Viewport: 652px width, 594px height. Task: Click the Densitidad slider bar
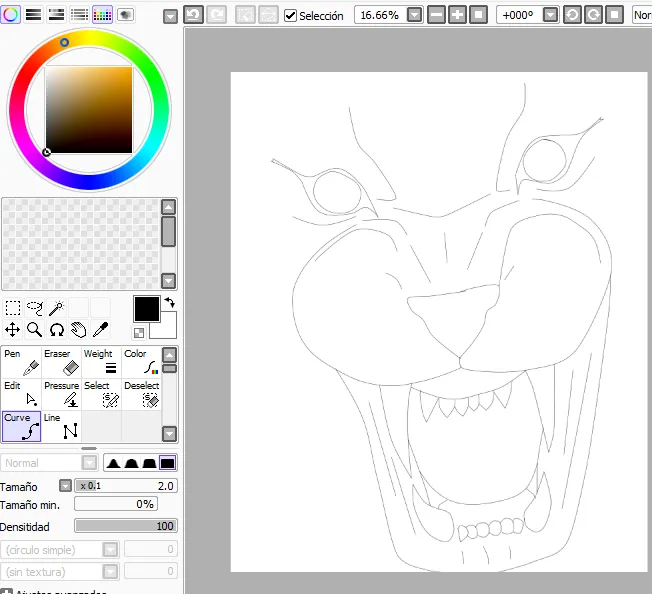pos(125,526)
